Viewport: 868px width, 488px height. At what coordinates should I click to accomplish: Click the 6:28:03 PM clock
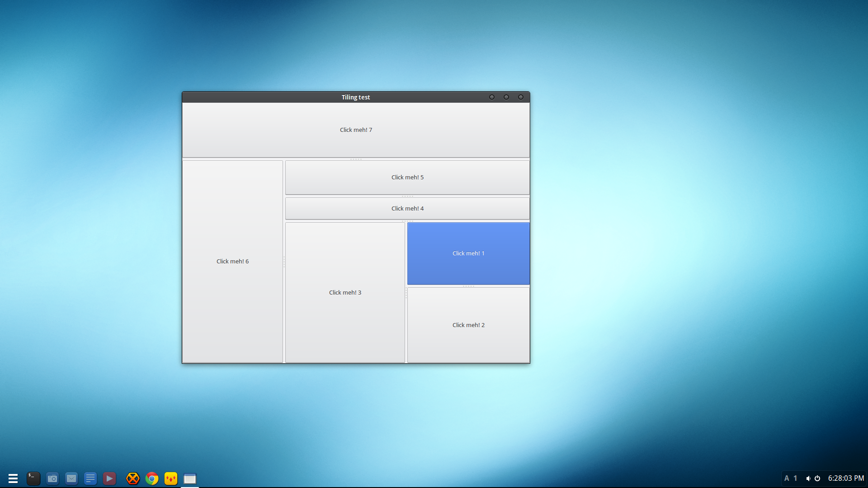(846, 478)
